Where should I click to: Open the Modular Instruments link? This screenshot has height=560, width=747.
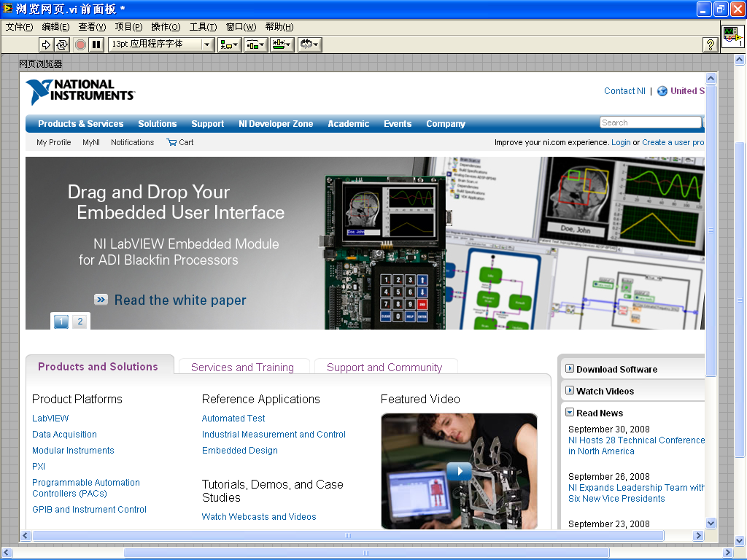click(x=74, y=451)
